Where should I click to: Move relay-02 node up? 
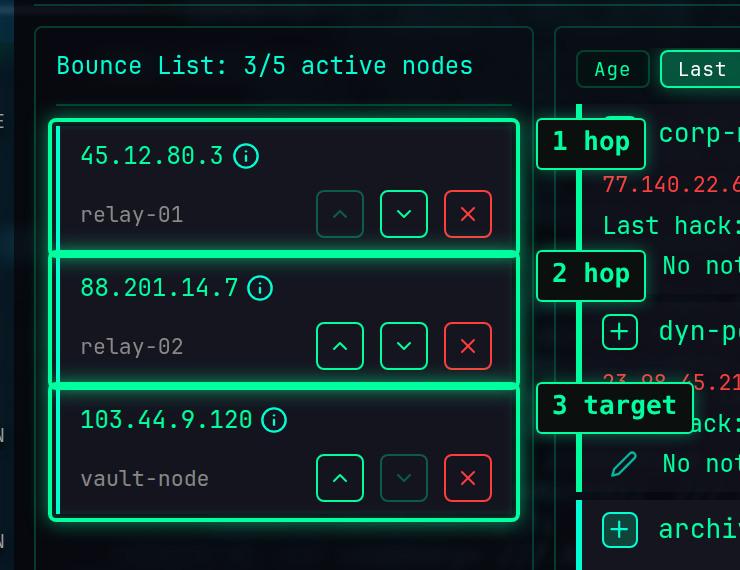pyautogui.click(x=340, y=346)
